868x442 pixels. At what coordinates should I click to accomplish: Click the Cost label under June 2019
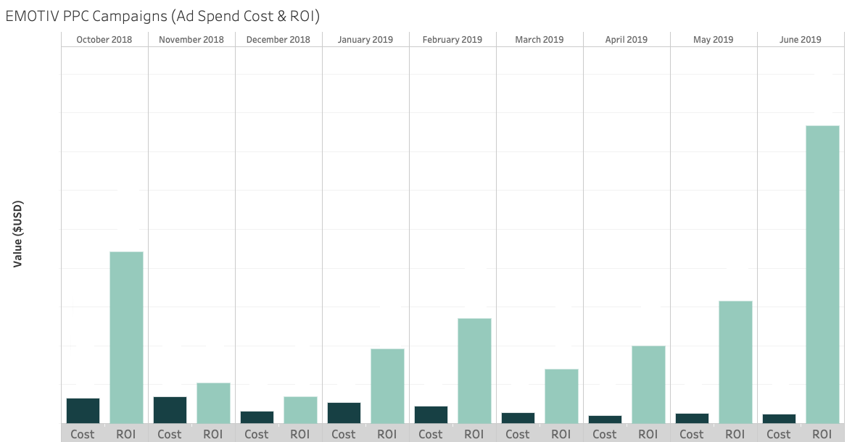778,434
